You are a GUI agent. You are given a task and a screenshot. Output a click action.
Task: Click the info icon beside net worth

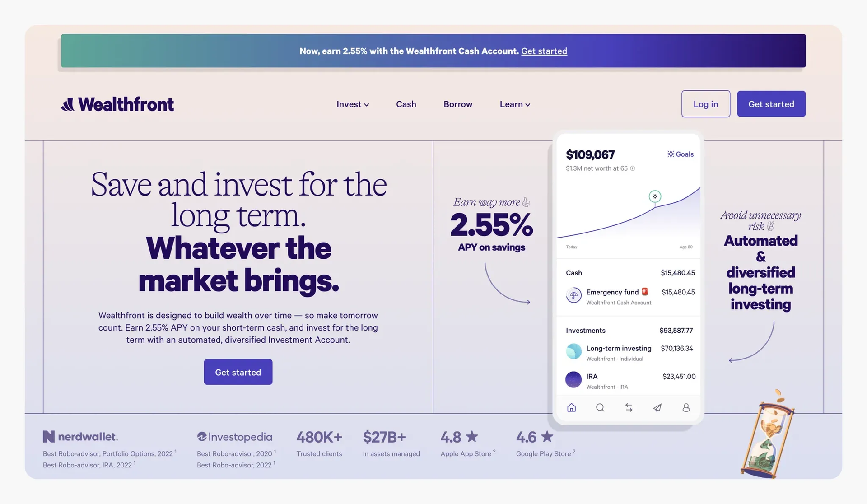click(x=633, y=168)
